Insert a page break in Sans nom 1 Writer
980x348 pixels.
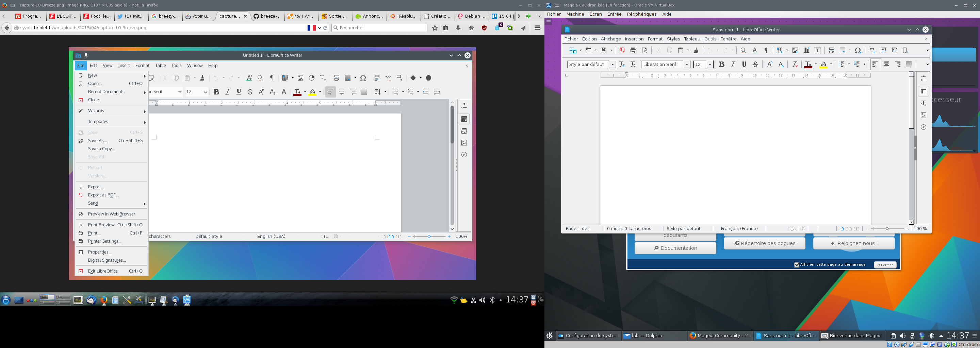coord(832,51)
